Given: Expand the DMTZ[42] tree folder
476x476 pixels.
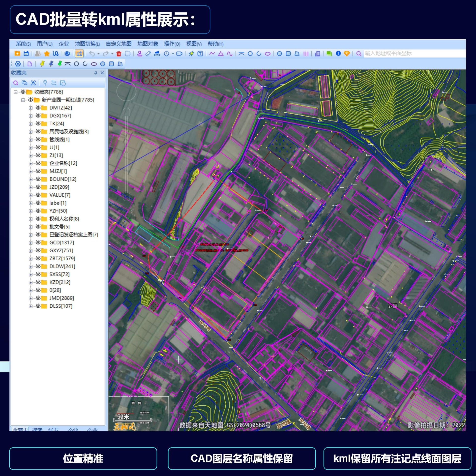Looking at the screenshot, I should coord(30,108).
